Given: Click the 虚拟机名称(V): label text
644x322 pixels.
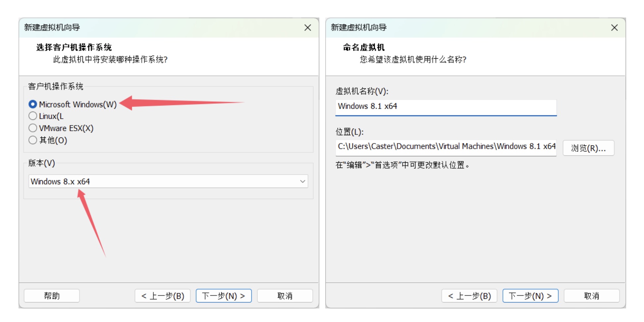Looking at the screenshot, I should tap(362, 91).
